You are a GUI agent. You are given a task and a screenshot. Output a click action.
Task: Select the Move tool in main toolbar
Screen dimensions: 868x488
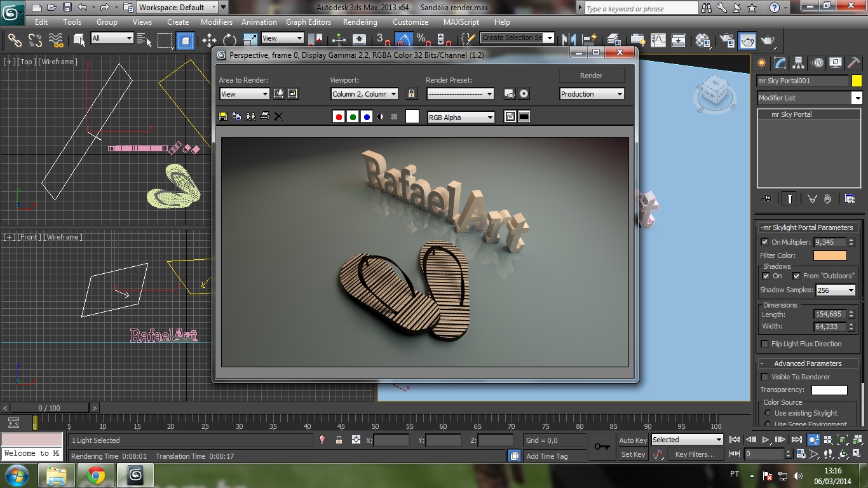pyautogui.click(x=209, y=40)
